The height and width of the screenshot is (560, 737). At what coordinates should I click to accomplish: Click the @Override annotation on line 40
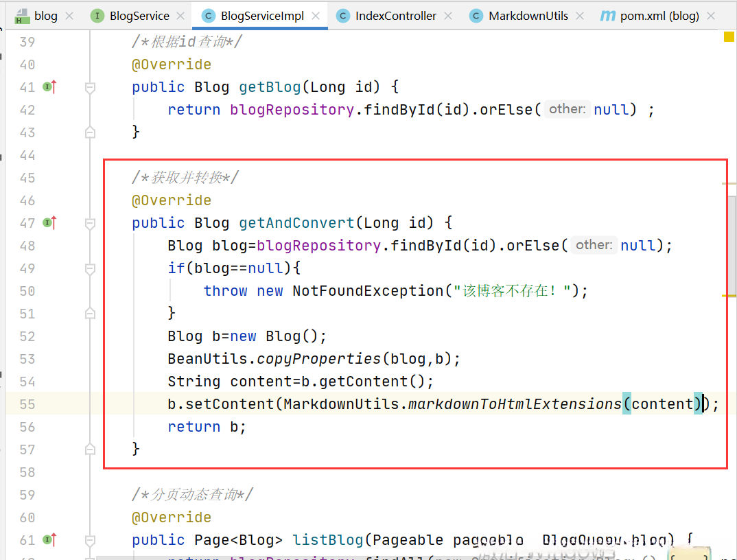click(x=172, y=64)
